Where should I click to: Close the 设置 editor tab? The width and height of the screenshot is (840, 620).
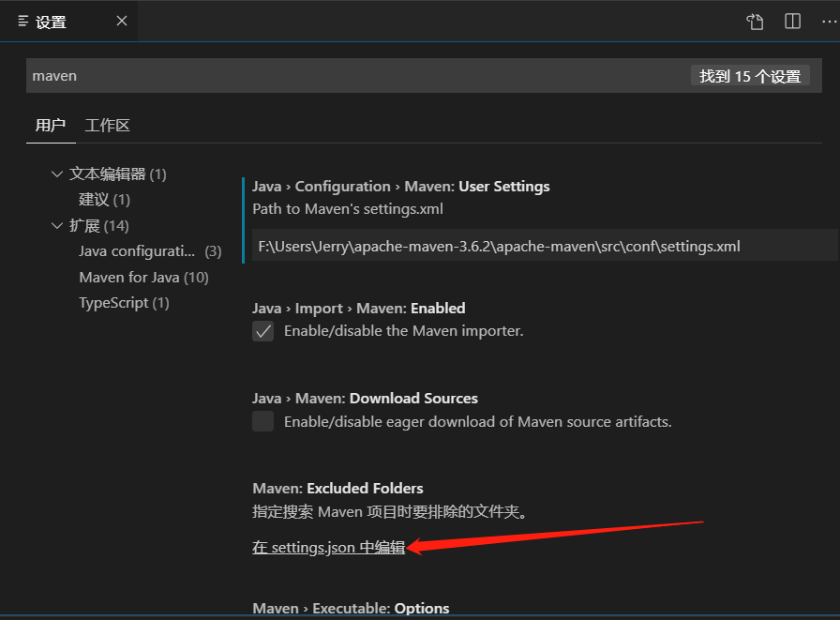(121, 20)
